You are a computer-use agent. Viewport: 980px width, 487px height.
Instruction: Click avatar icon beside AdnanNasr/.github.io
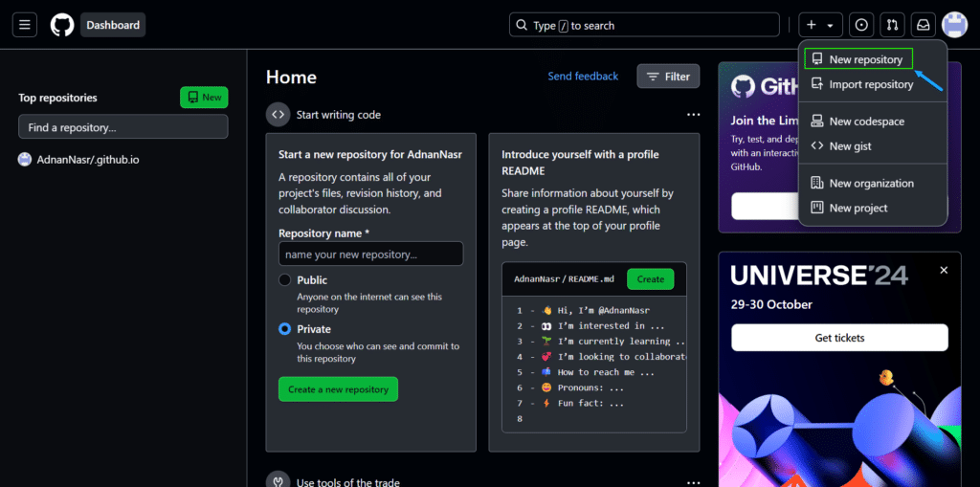pos(24,160)
